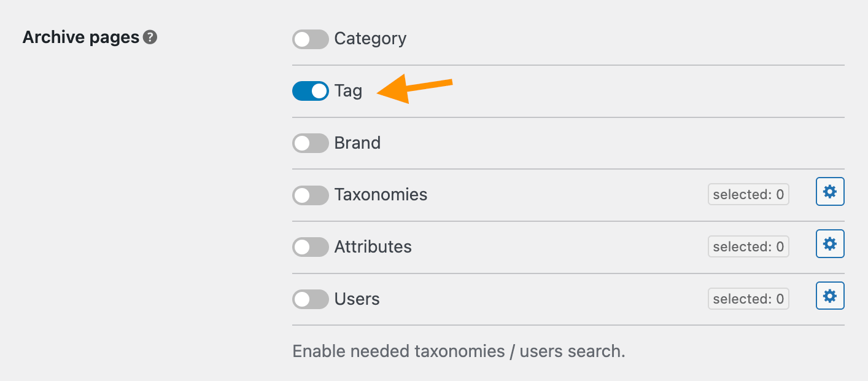Click the "Attributes" label text

tap(373, 247)
